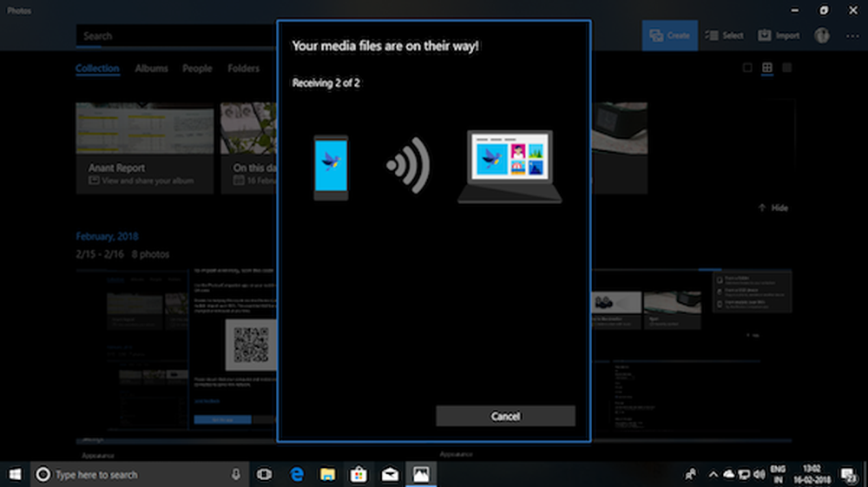Show hidden system tray icons
This screenshot has height=487, width=868.
click(x=713, y=474)
